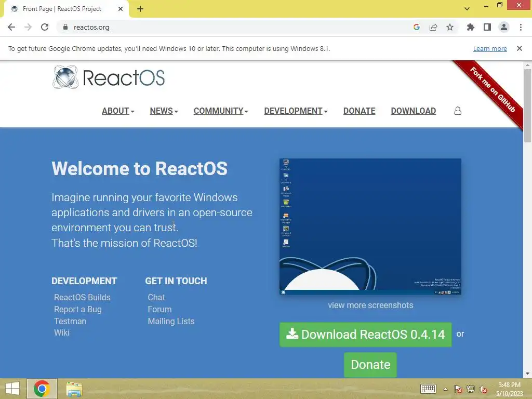Click the muted volume tray icon
532x399 pixels.
tap(483, 389)
